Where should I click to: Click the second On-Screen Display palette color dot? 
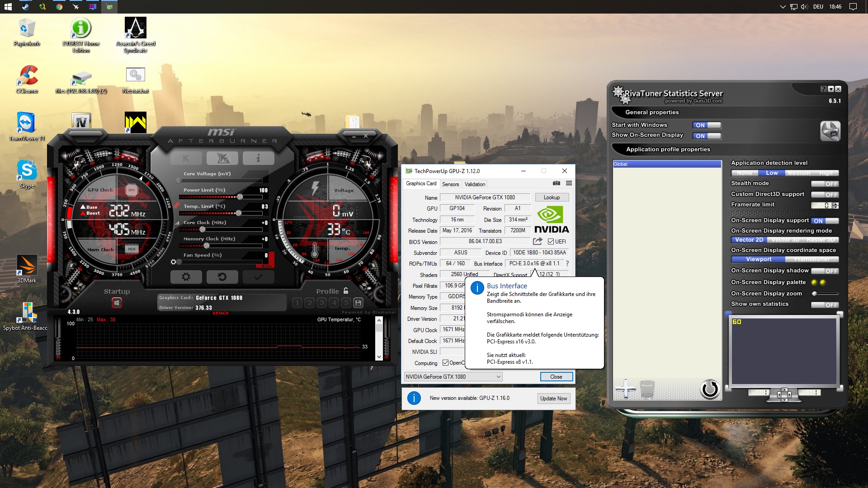coord(823,282)
